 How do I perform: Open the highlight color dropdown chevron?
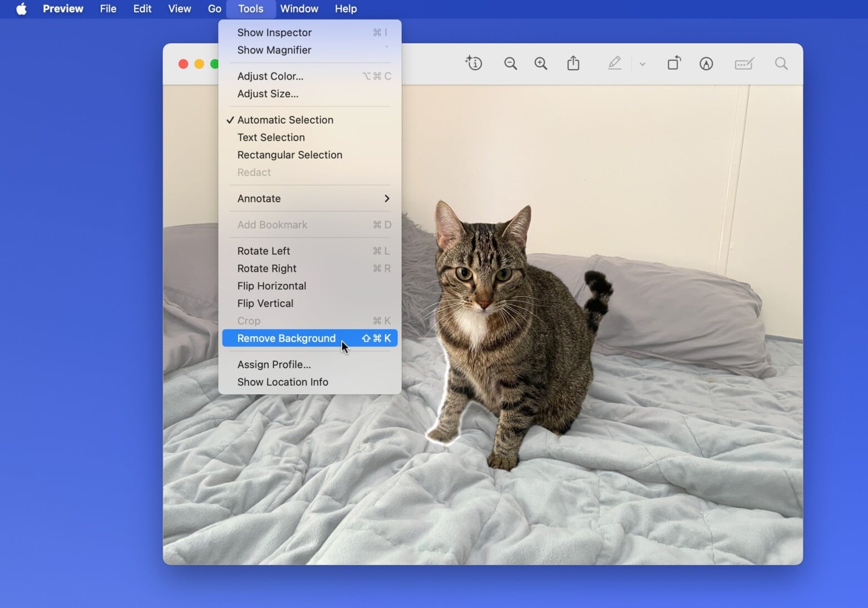click(x=643, y=63)
